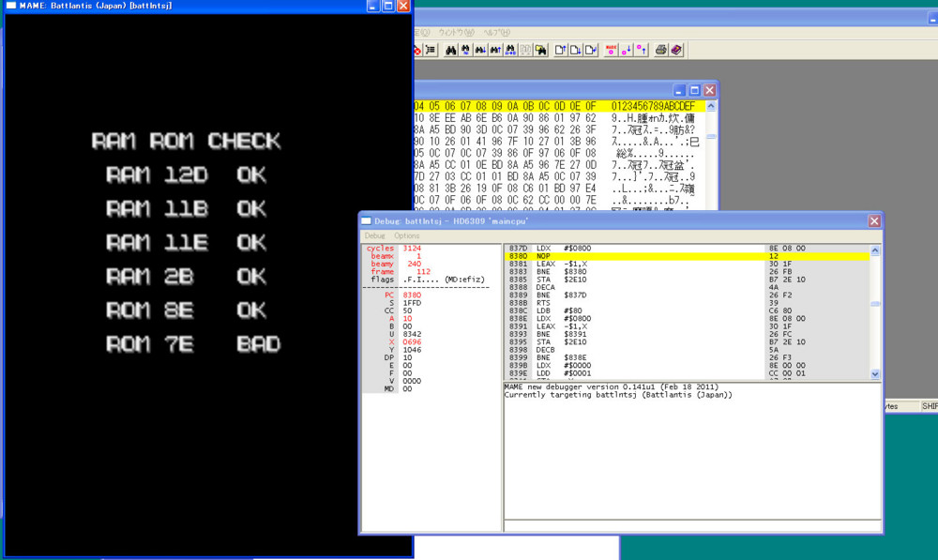Click the page with down-arrow icon
Screen dimensions: 938x560
pyautogui.click(x=576, y=51)
